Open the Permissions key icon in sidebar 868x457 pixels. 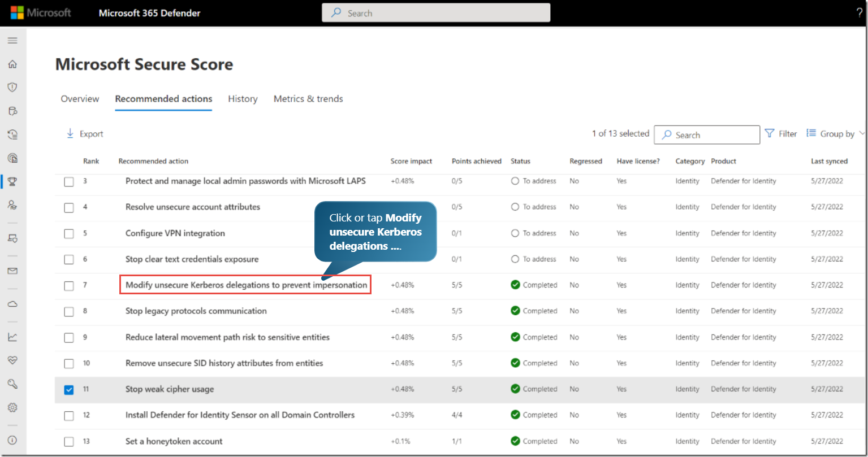tap(12, 384)
